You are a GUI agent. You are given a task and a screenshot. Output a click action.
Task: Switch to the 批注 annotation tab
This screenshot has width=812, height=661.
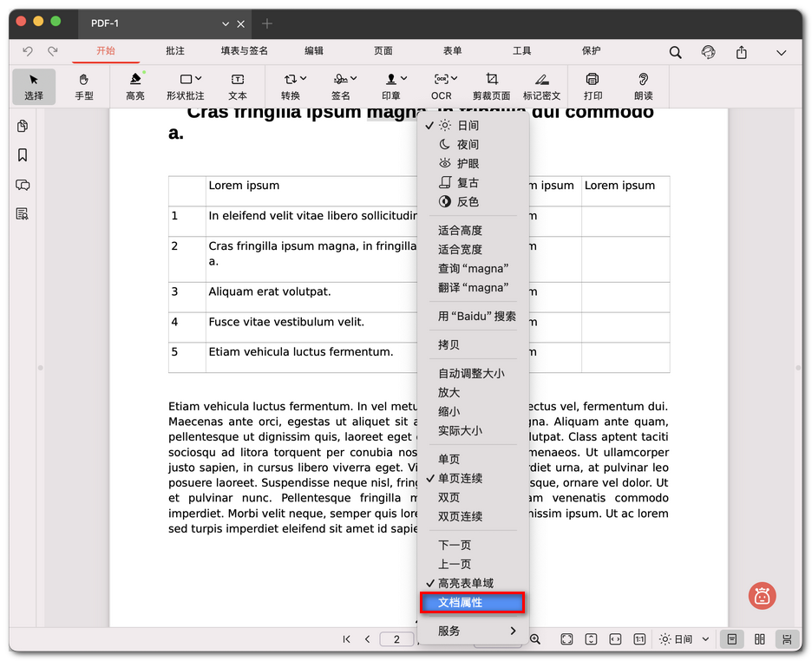click(x=175, y=51)
